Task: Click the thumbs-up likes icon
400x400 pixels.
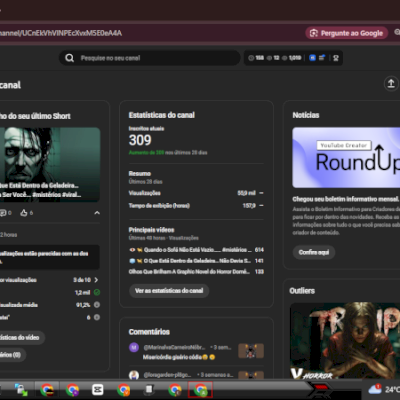Action: 24,213
